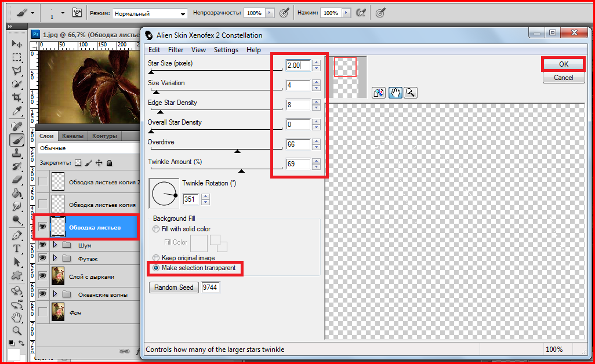595x364 pixels.
Task: Open the Непрозрачность opacity arrow
Action: [x=270, y=13]
